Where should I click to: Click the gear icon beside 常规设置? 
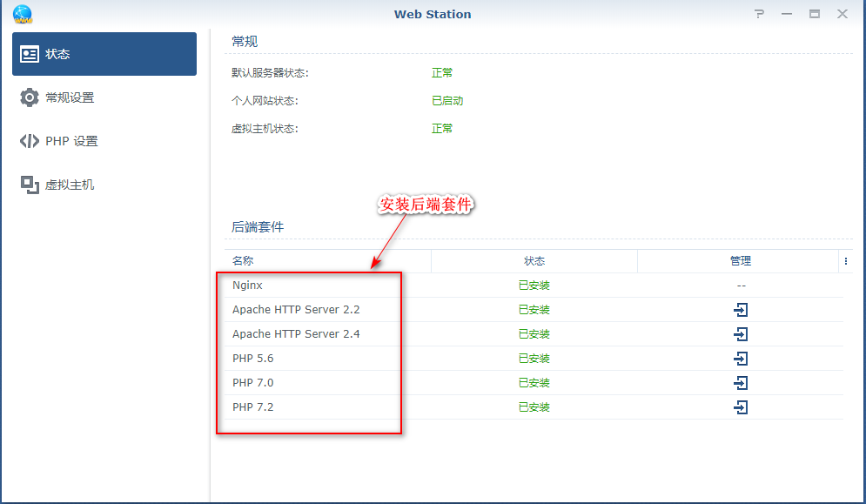point(30,97)
